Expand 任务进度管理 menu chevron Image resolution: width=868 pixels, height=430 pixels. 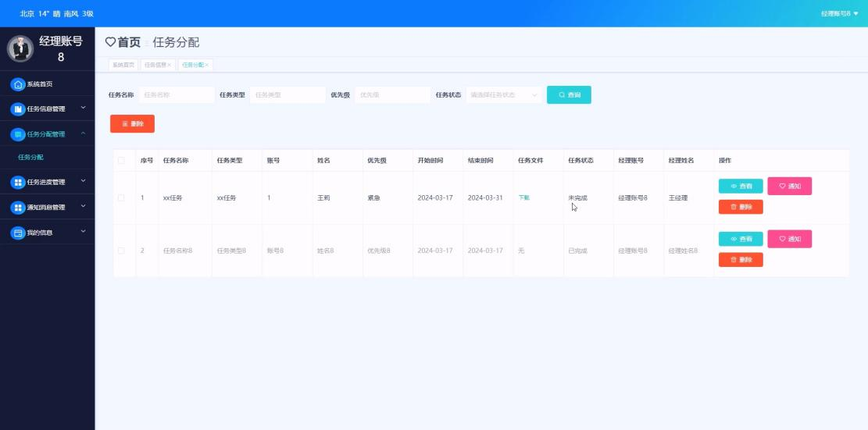(x=83, y=181)
